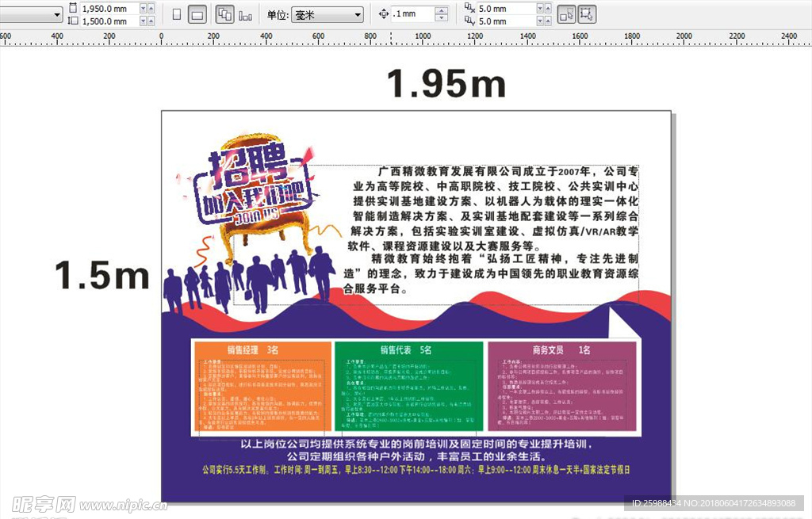Viewport: 812px width, 519px height.
Task: Select landscape page orientation
Action: click(x=197, y=14)
